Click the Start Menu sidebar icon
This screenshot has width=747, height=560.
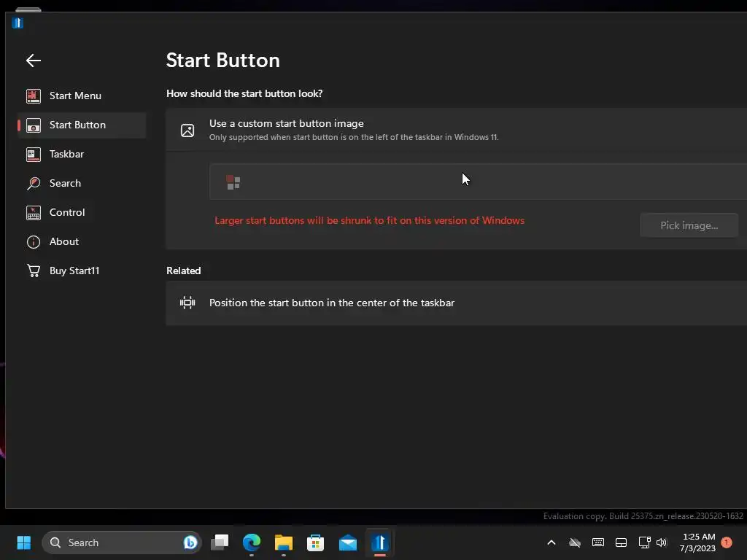click(34, 96)
